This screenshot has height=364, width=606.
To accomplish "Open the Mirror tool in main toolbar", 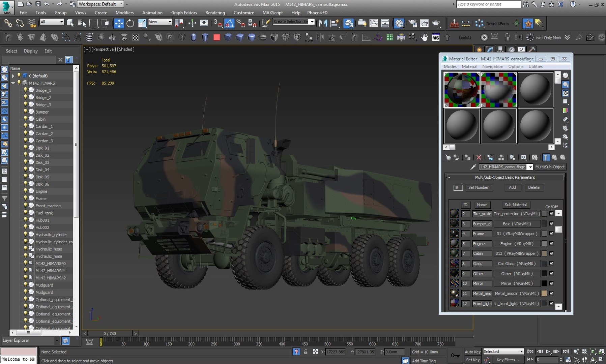I will click(323, 23).
